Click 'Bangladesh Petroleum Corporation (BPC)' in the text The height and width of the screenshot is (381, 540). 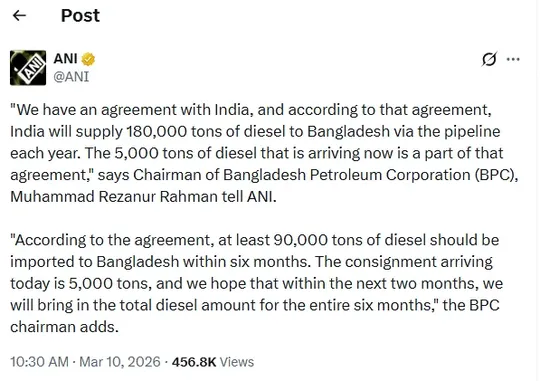tap(368, 175)
